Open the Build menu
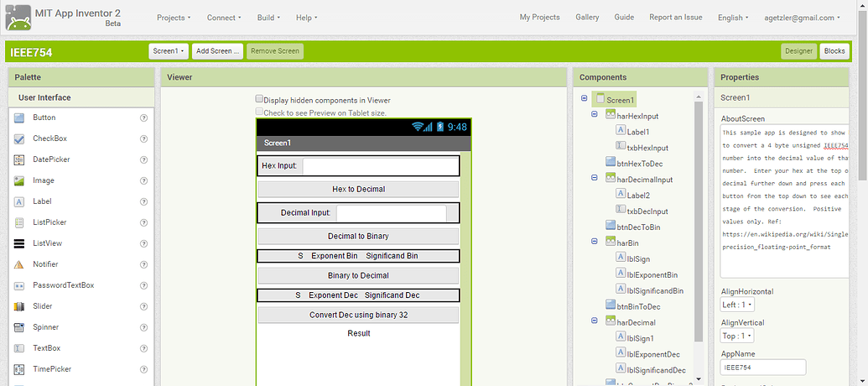 pos(268,18)
